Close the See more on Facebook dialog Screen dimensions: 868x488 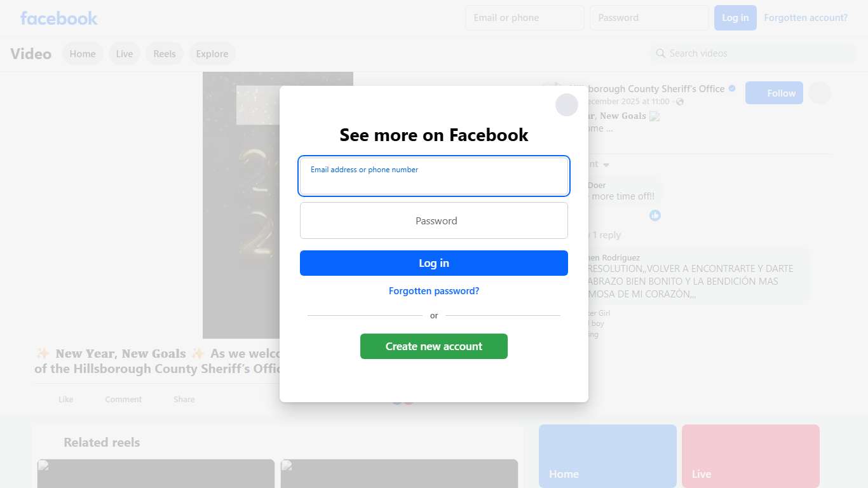click(567, 105)
